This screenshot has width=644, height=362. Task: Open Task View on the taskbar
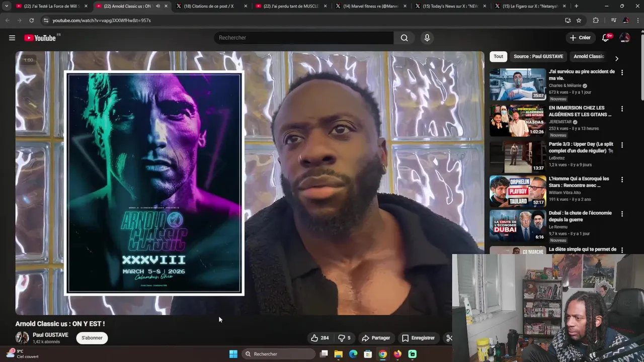point(324,354)
